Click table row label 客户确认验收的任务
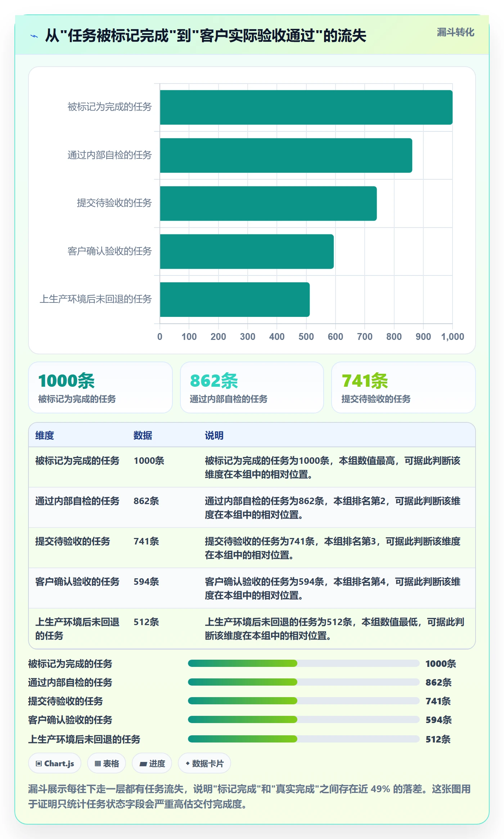This screenshot has width=504, height=839. coord(77,582)
